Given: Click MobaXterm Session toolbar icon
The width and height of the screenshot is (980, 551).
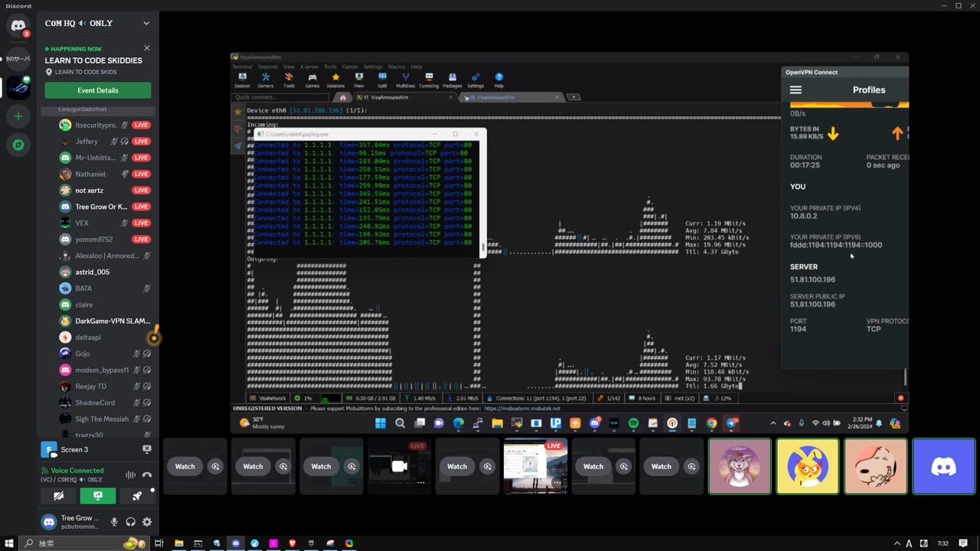Looking at the screenshot, I should coord(242,80).
